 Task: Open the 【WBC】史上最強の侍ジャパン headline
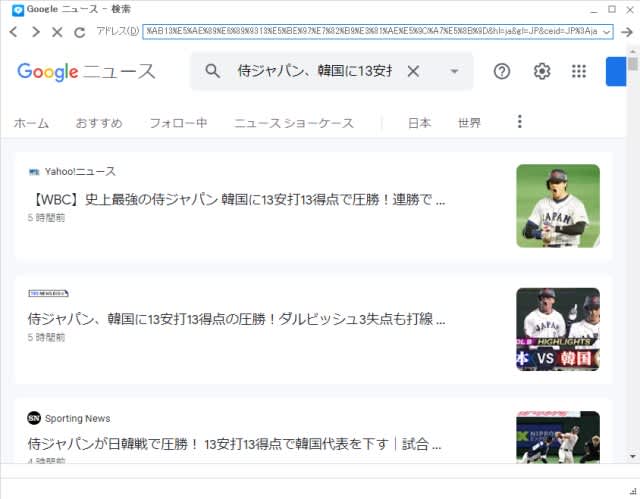point(237,200)
